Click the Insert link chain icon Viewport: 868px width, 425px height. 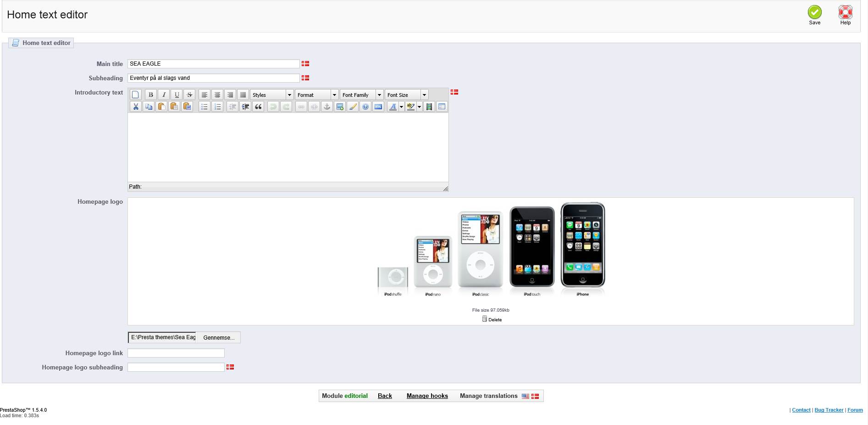[301, 106]
